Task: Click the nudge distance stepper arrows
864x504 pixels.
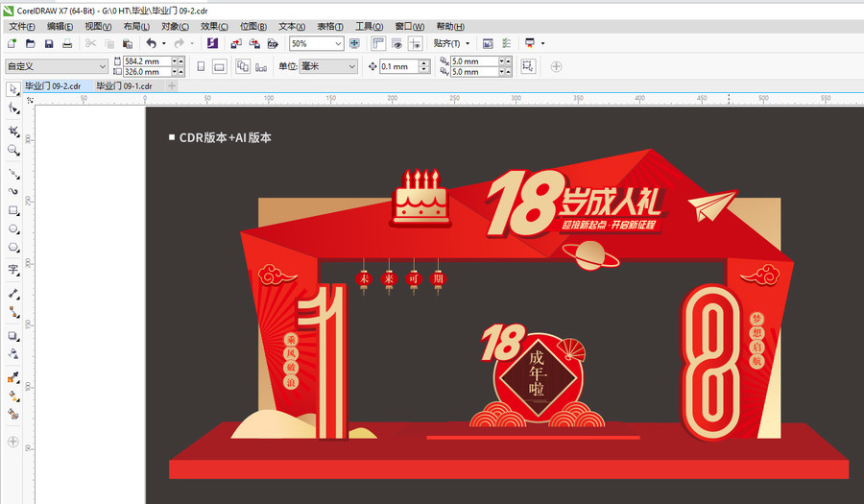Action: coord(423,66)
